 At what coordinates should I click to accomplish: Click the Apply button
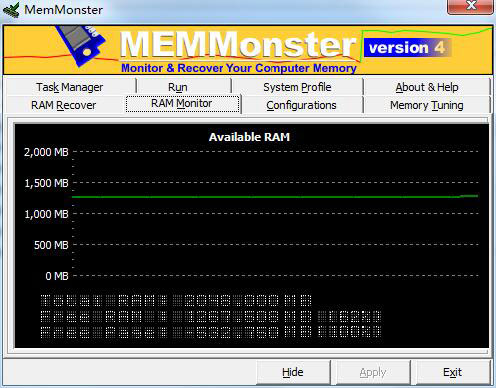(x=373, y=372)
